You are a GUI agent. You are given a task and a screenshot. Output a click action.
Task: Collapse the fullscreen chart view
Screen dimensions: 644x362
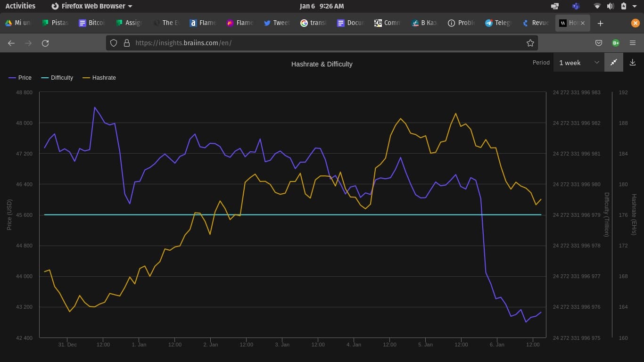tap(614, 62)
